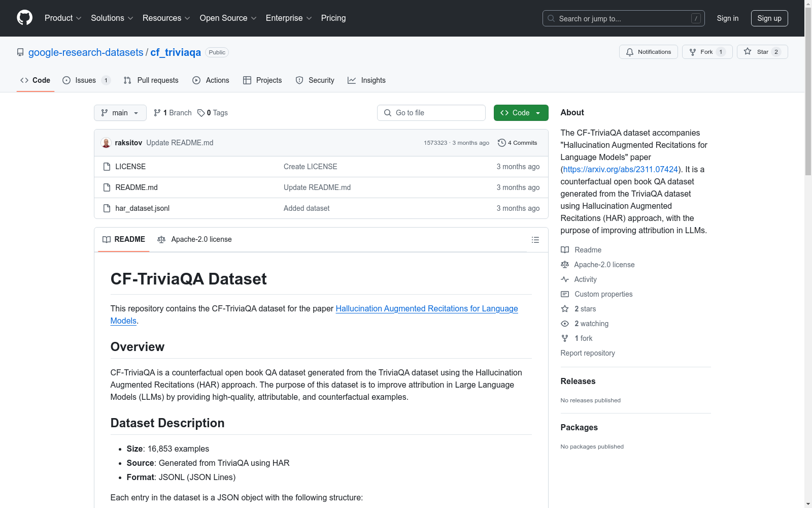Open commit hash 1573323
This screenshot has height=508, width=812.
(435, 143)
